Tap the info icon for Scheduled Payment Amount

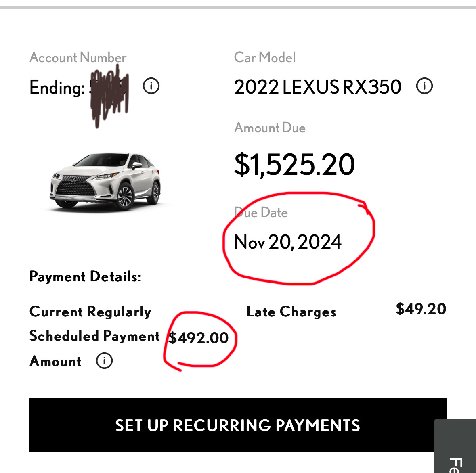pos(104,360)
